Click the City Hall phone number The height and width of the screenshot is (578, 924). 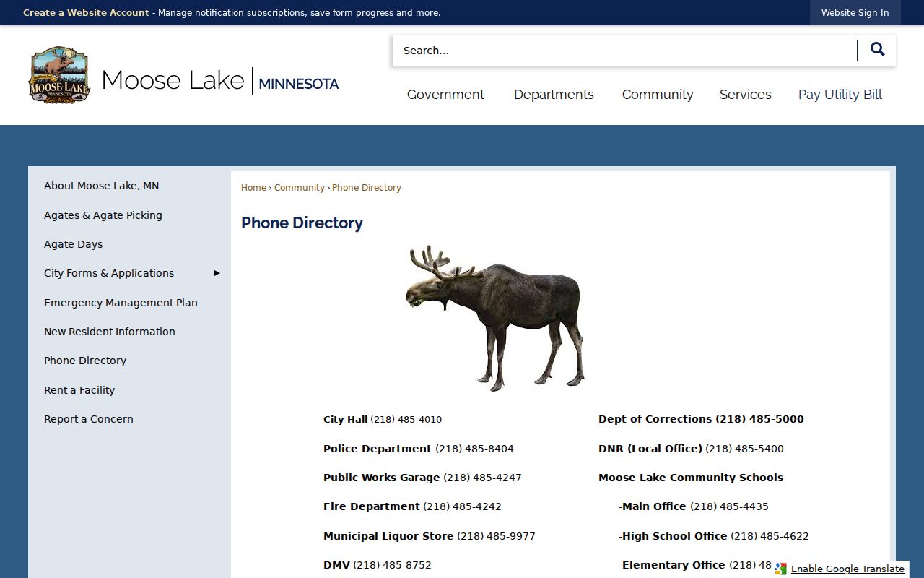406,419
